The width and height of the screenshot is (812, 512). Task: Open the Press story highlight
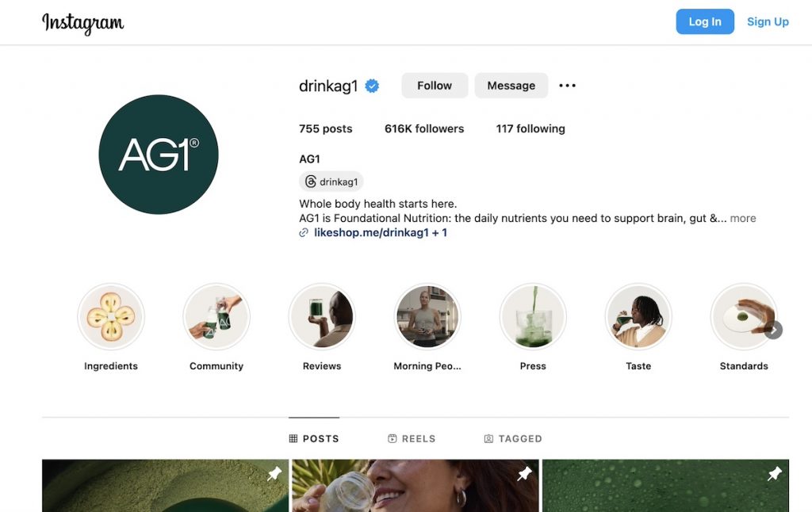pyautogui.click(x=533, y=316)
